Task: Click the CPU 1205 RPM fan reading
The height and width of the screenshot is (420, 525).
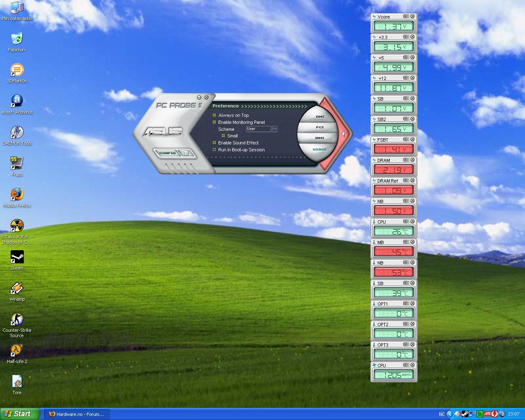Action: (x=393, y=375)
